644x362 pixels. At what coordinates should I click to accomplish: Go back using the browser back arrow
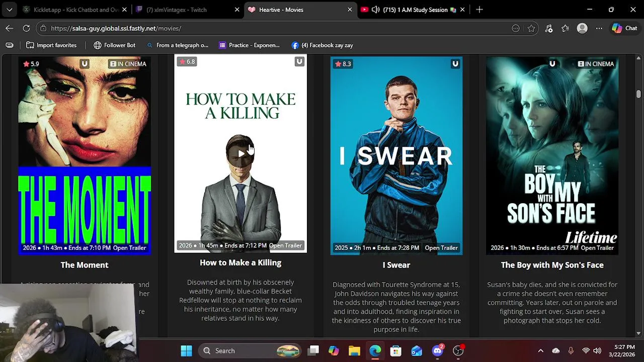(9, 28)
